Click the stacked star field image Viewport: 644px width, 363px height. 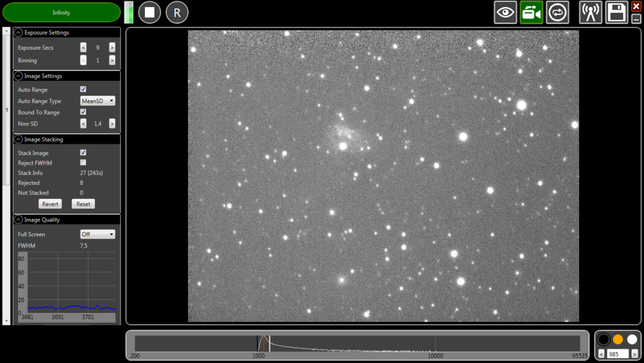click(383, 176)
